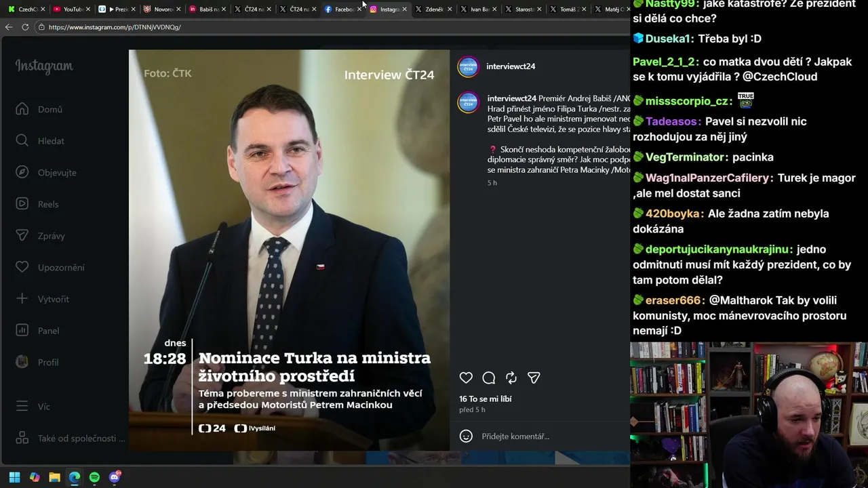Click chat username VegTerminator

[x=685, y=157]
